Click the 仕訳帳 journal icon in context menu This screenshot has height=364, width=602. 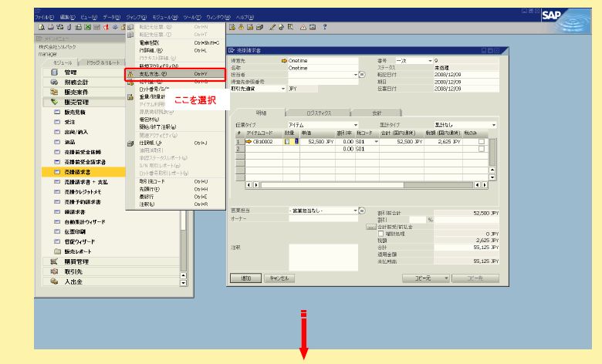click(130, 143)
